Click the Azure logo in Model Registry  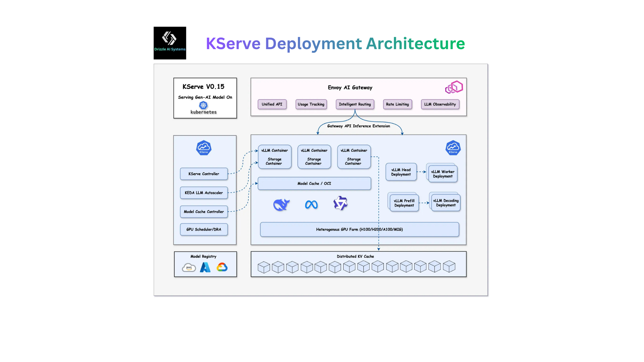pyautogui.click(x=205, y=267)
